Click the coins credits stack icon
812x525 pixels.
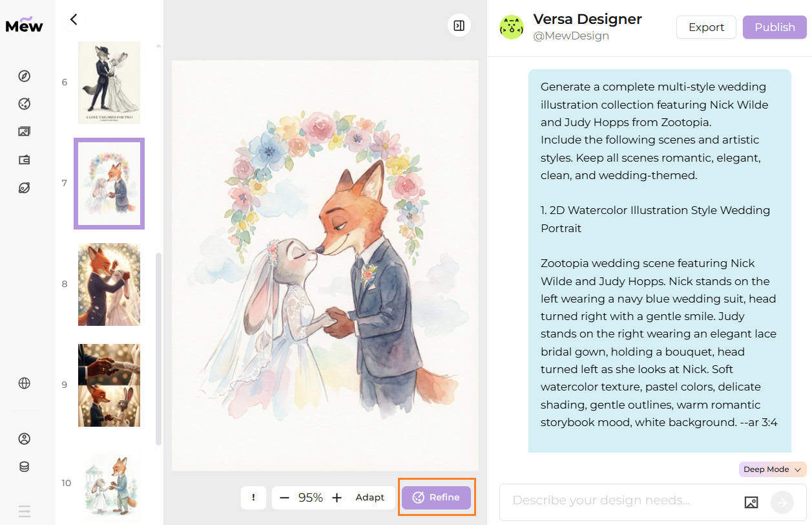click(25, 467)
